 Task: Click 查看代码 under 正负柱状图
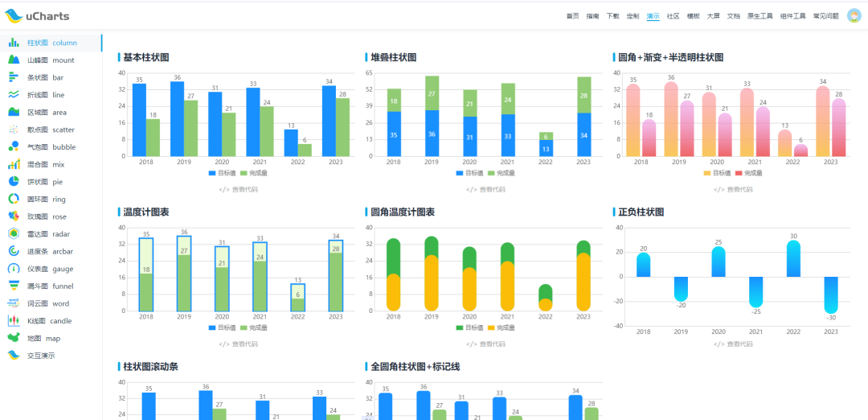point(734,344)
